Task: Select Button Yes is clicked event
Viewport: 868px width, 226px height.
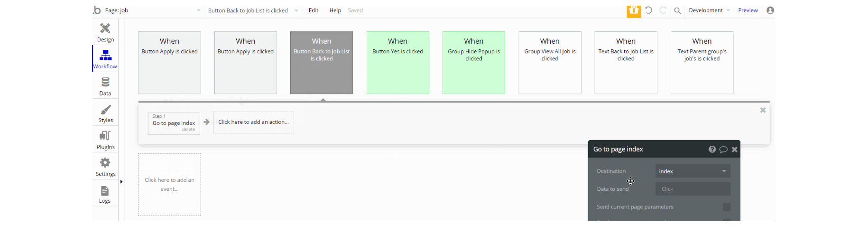Action: [398, 63]
